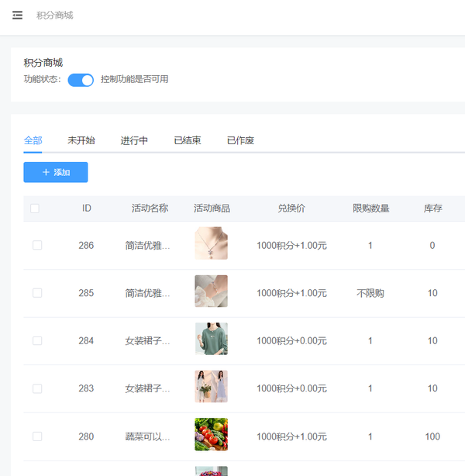Image resolution: width=465 pixels, height=476 pixels.
Task: Click activity name 女装裙子... in row 283
Action: (x=147, y=388)
